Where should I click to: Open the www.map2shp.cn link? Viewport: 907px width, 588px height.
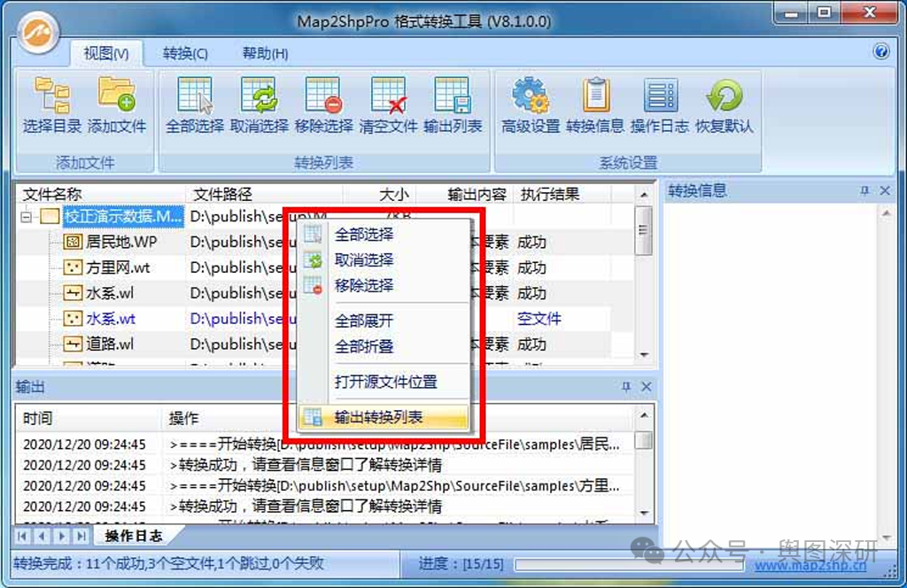(810, 566)
